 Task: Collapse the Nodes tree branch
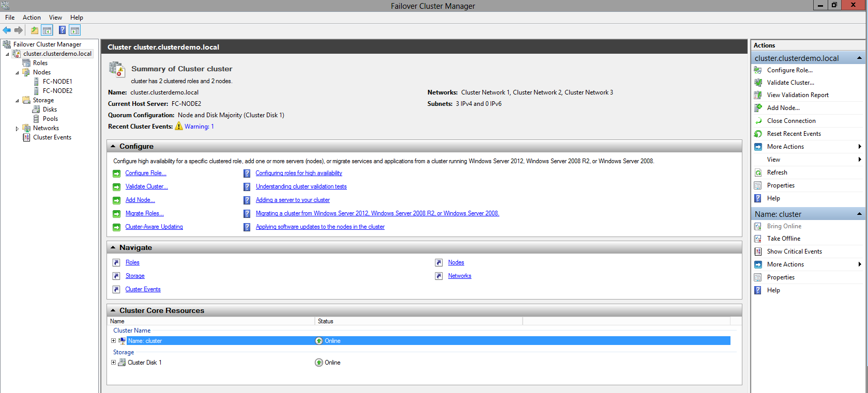click(x=17, y=73)
